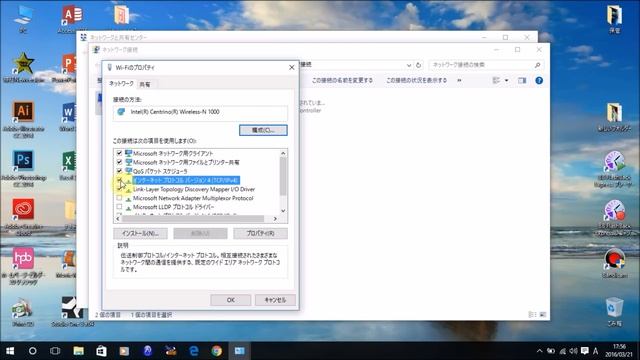Image resolution: width=640 pixels, height=360 pixels.
Task: Expand the address bar history dropdown
Action: [409, 65]
